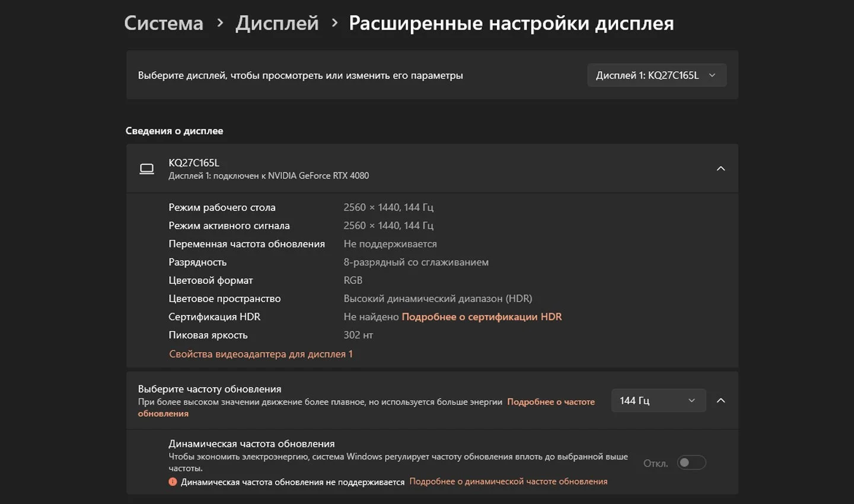
Task: Open the 144 Гц refresh rate dropdown
Action: [x=658, y=400]
